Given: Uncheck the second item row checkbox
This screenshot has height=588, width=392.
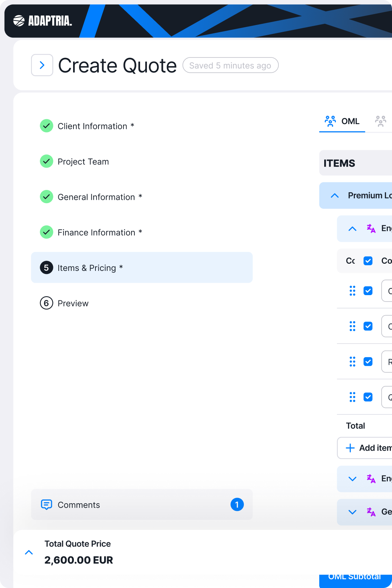Looking at the screenshot, I should tap(368, 326).
